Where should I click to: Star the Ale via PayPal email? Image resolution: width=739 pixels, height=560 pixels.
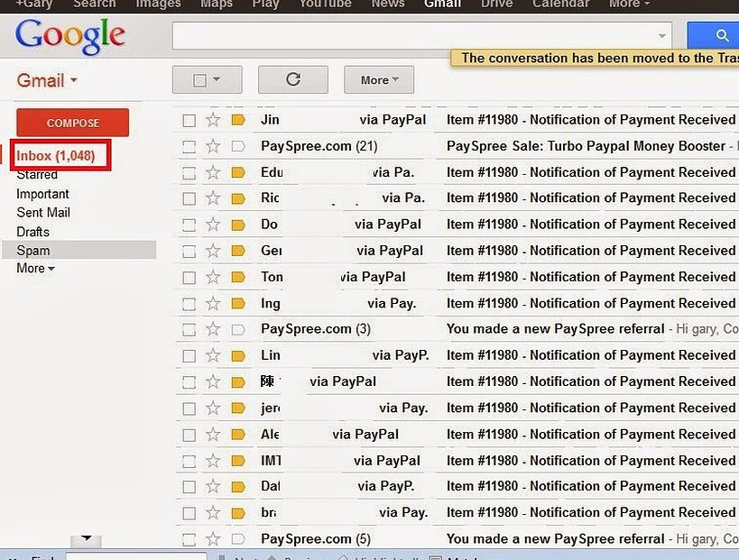pyautogui.click(x=213, y=435)
